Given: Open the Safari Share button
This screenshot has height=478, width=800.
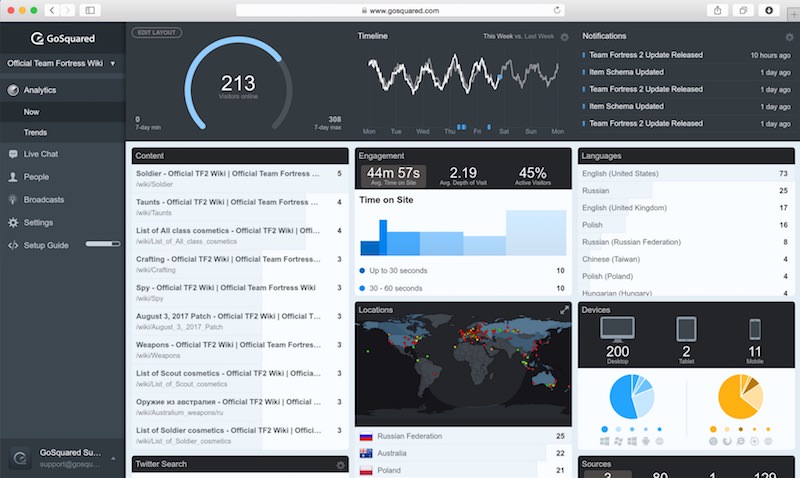Looking at the screenshot, I should pyautogui.click(x=717, y=10).
